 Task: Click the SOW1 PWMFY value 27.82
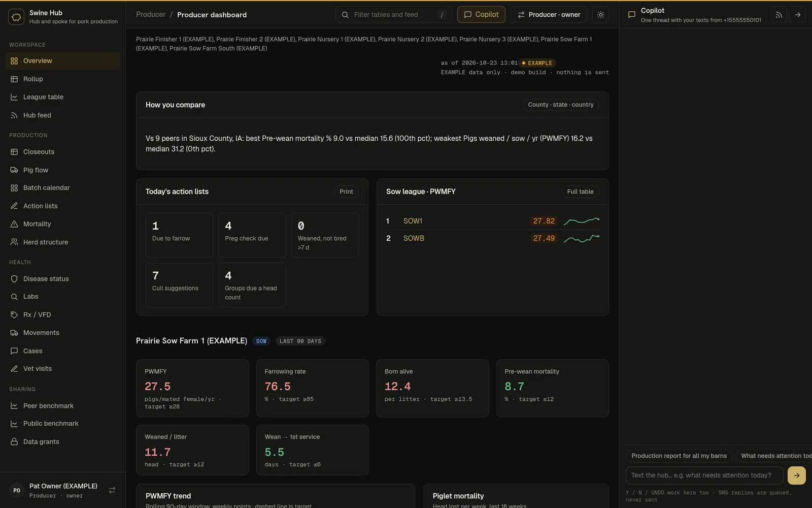544,221
